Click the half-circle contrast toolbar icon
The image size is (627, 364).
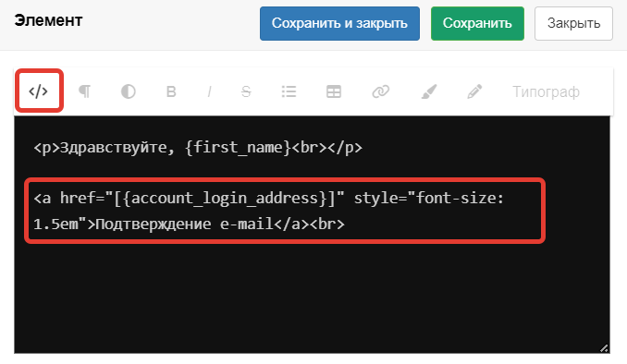128,91
